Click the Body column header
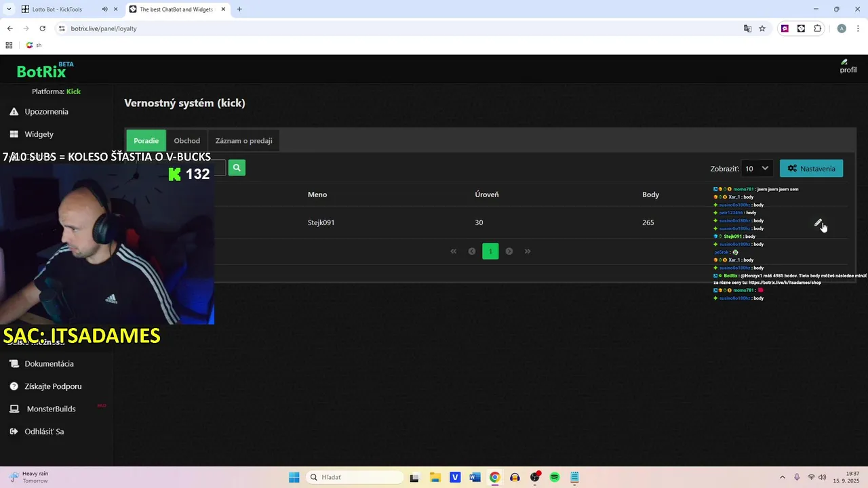The height and width of the screenshot is (488, 868). tap(650, 195)
